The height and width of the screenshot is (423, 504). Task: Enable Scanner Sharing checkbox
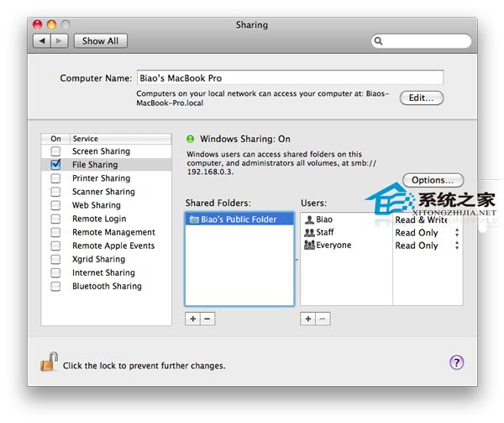coord(55,192)
